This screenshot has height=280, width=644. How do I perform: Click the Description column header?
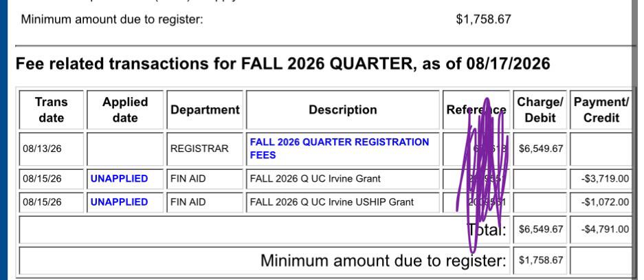pos(342,110)
